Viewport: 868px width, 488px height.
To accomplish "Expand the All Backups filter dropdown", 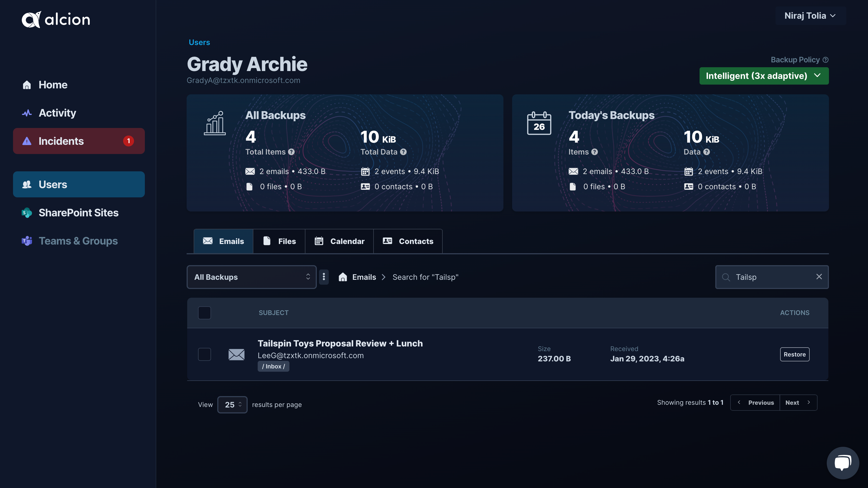I will click(251, 277).
